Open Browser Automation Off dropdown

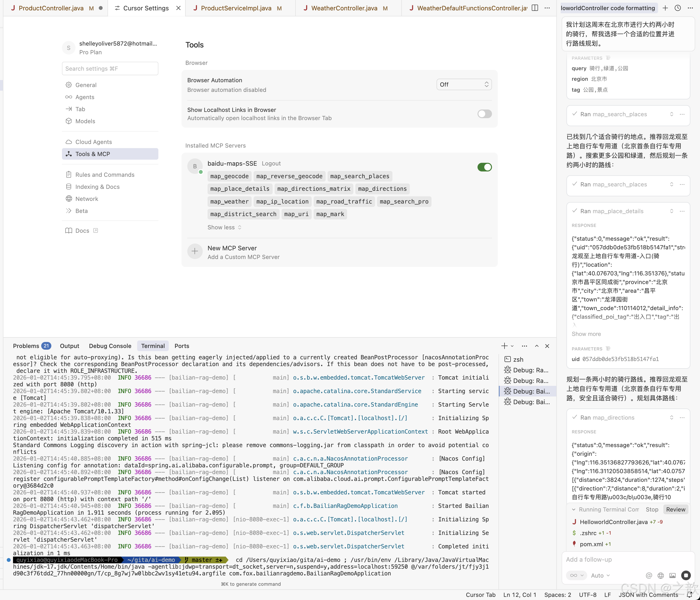point(464,84)
